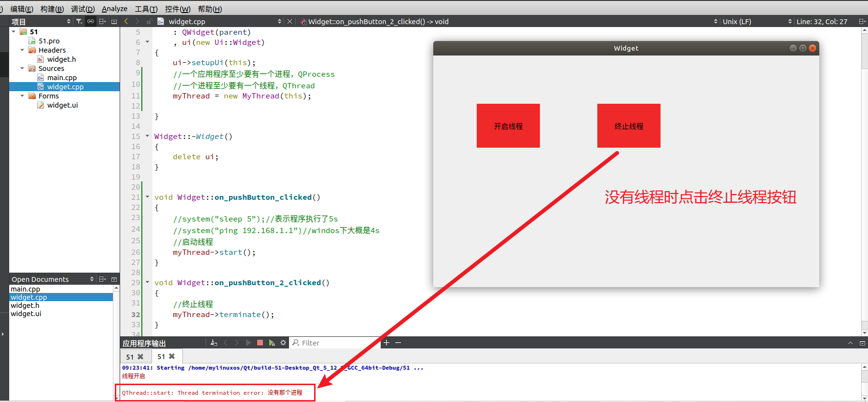Open the 工具(T) menu
The width and height of the screenshot is (868, 402).
pos(146,9)
